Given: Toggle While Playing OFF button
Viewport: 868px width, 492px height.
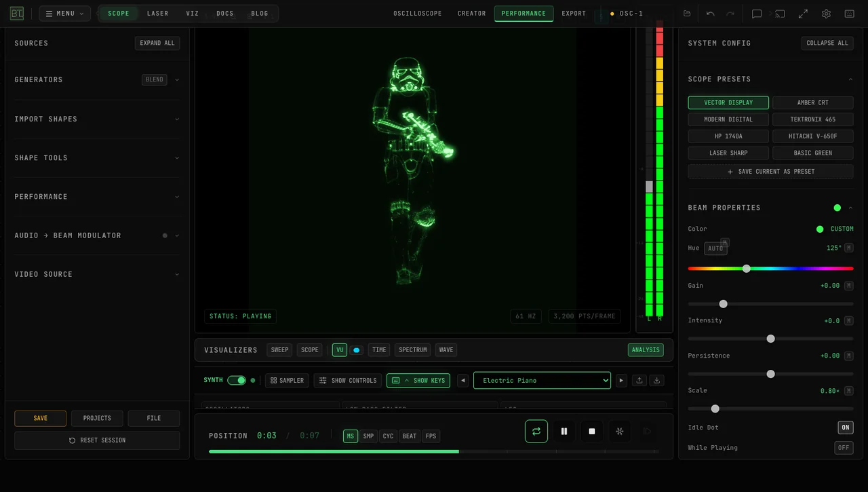Looking at the screenshot, I should pos(844,448).
